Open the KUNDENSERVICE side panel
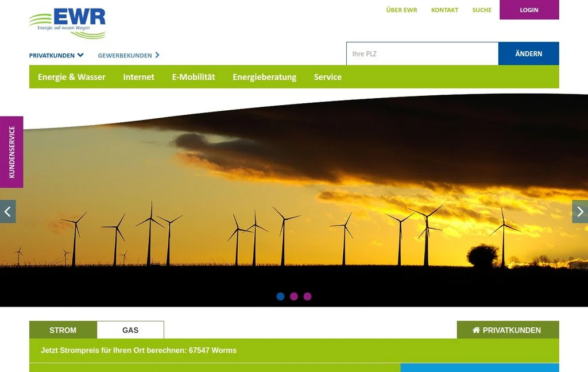The height and width of the screenshot is (372, 588). [x=11, y=152]
